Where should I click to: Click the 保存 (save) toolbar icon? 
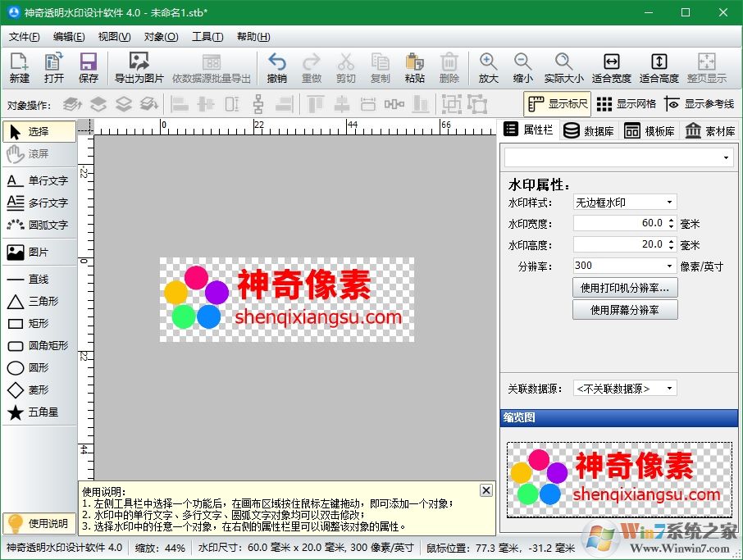click(x=89, y=67)
